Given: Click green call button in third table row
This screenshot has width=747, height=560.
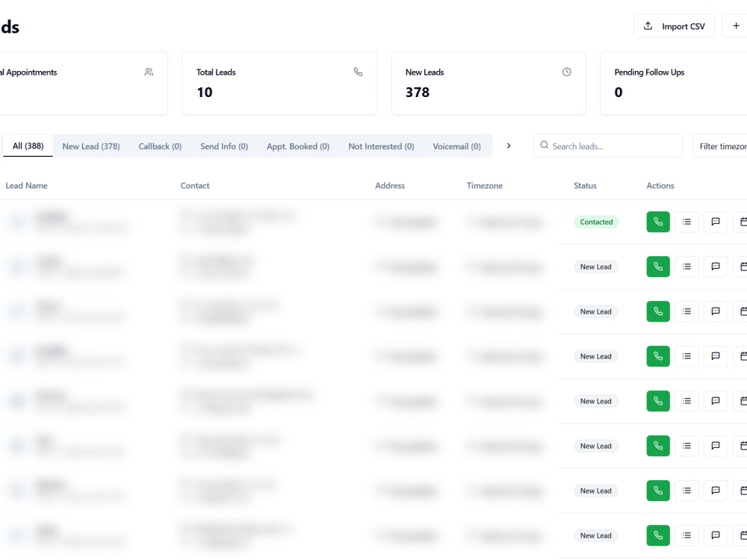Looking at the screenshot, I should [x=658, y=311].
